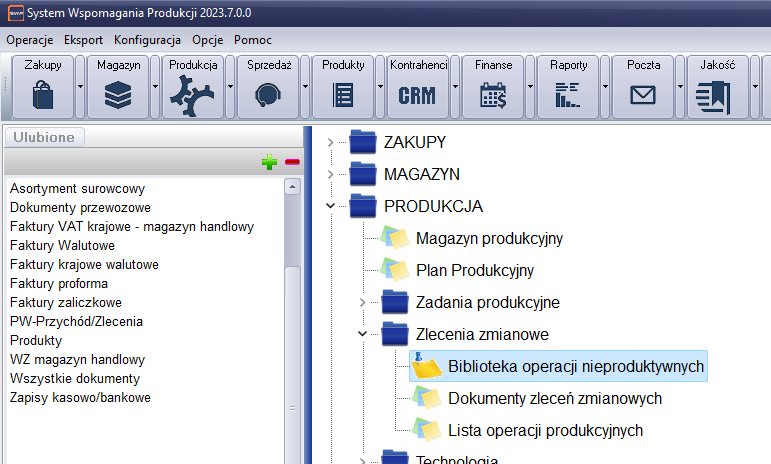The width and height of the screenshot is (771, 464).
Task: Collapse the PRODUKCJA tree node
Action: (x=330, y=207)
